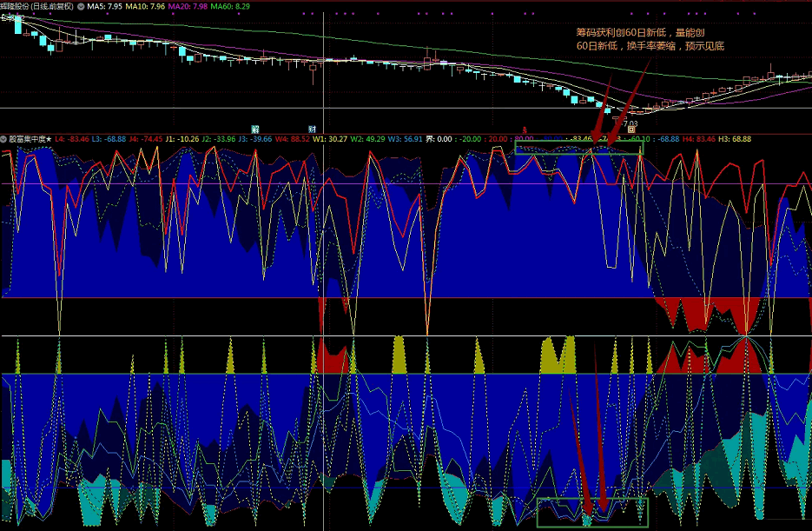Click the J3: -39.66 indicator value
Screen dimensions: 812x531
[255, 139]
